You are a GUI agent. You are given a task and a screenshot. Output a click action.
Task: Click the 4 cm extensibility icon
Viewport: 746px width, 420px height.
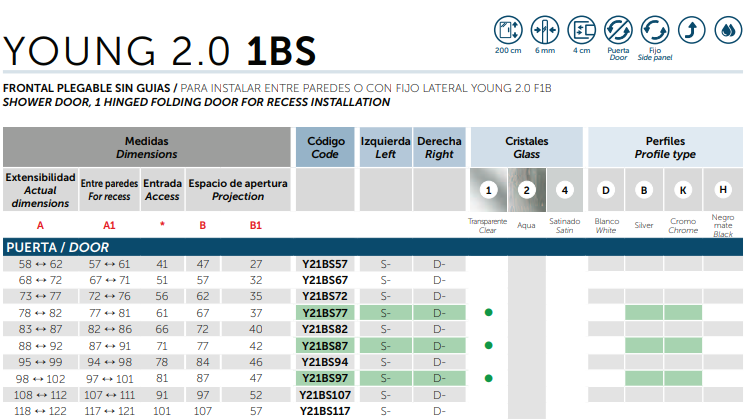pos(581,29)
